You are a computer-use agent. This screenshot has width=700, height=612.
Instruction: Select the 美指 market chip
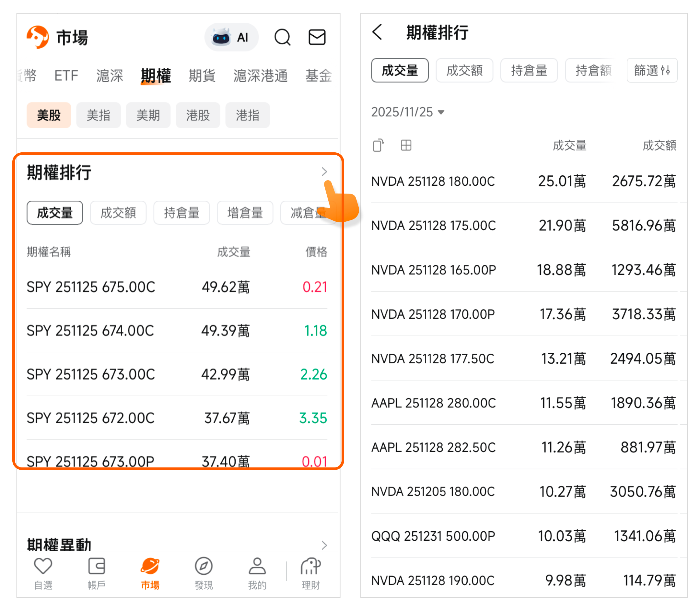98,115
